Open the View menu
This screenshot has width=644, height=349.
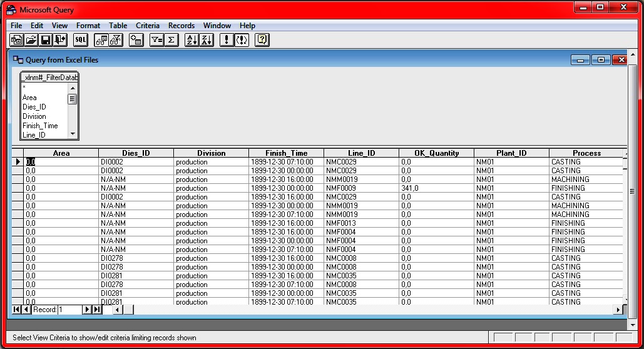pyautogui.click(x=59, y=26)
